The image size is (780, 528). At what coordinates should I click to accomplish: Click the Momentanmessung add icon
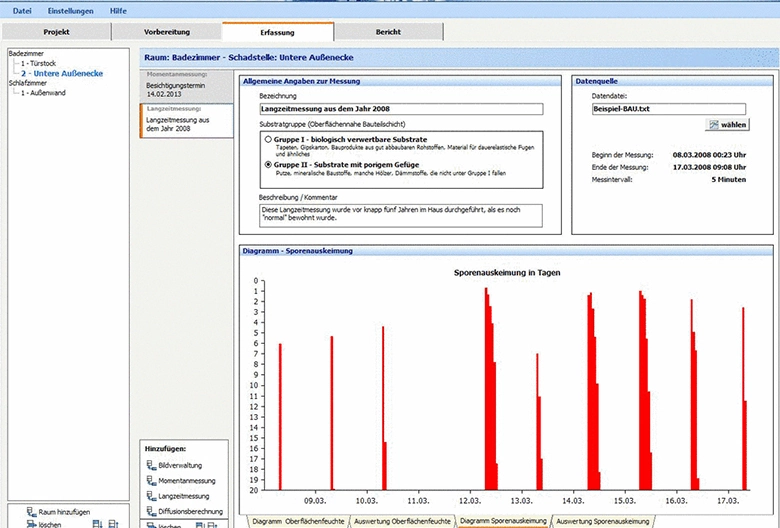[x=153, y=480]
